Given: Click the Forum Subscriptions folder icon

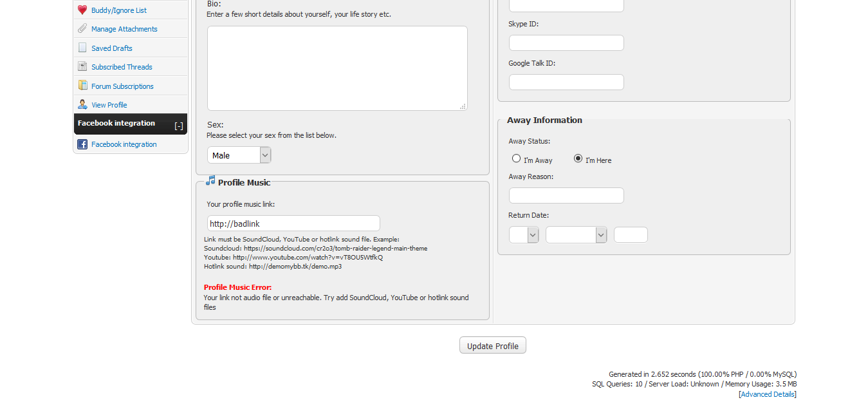Looking at the screenshot, I should click(x=82, y=86).
